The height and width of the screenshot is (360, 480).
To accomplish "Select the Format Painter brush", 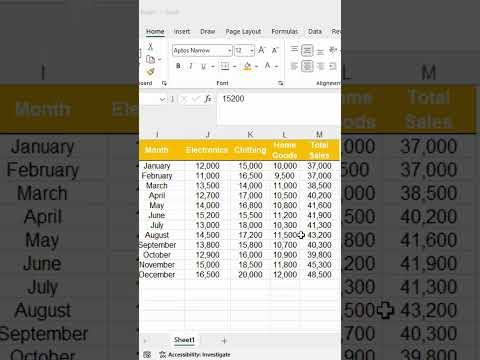I will coord(151,71).
